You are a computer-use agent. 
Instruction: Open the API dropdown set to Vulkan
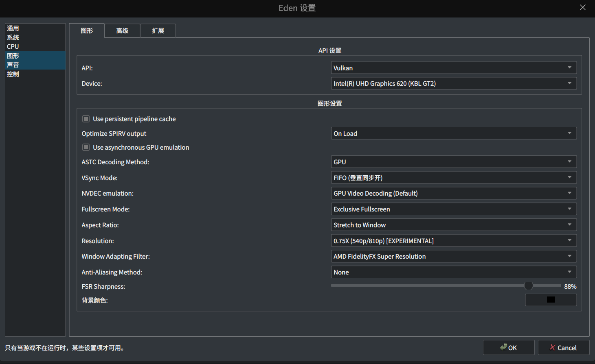(454, 68)
